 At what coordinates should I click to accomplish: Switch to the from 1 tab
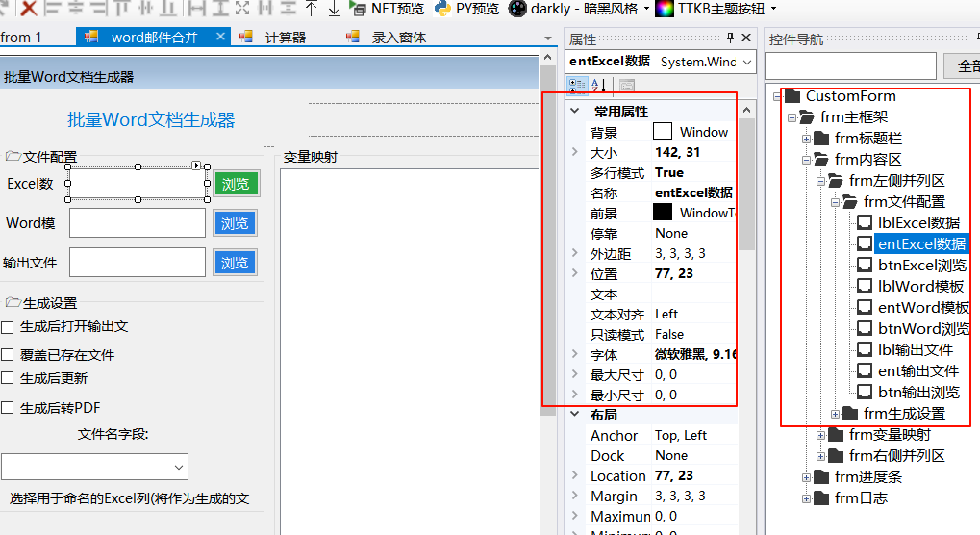[x=20, y=38]
